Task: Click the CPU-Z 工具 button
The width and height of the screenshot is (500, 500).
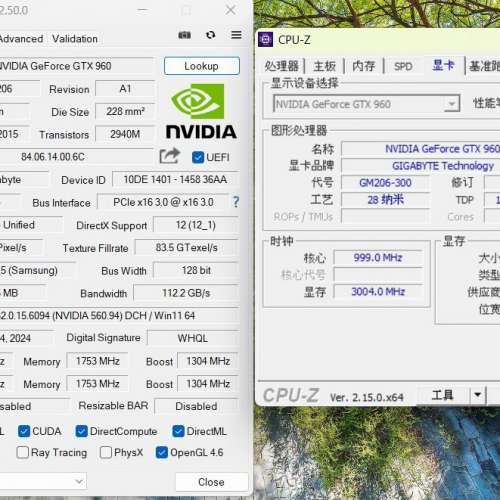Action: tap(442, 395)
